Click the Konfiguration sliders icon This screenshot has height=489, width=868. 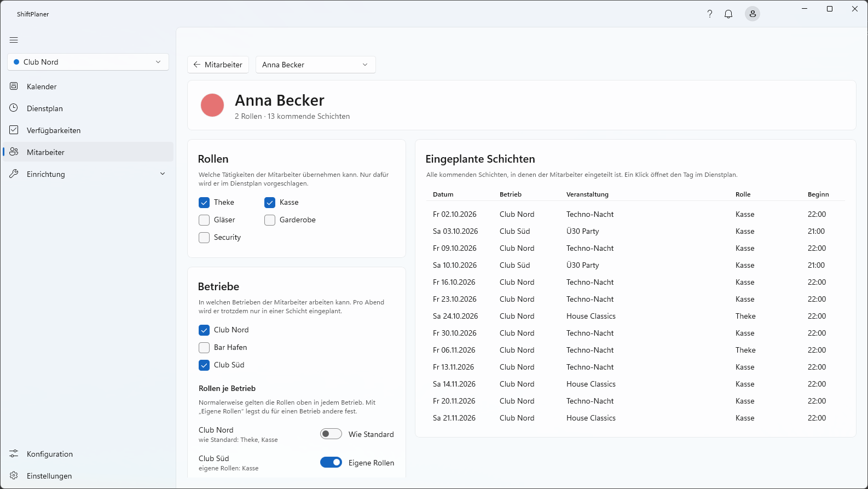coord(14,453)
